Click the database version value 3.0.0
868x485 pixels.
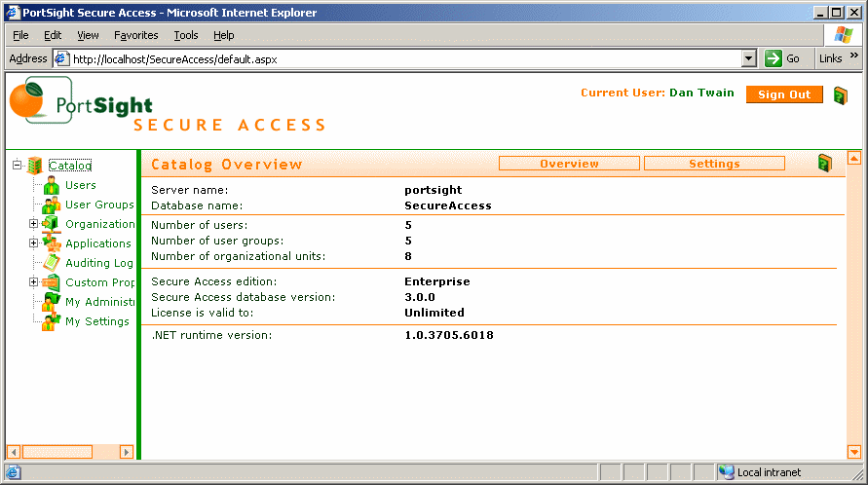tap(420, 297)
